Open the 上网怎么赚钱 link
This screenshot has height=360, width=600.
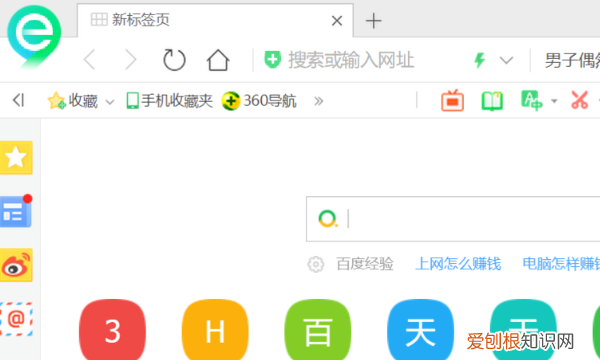[458, 264]
